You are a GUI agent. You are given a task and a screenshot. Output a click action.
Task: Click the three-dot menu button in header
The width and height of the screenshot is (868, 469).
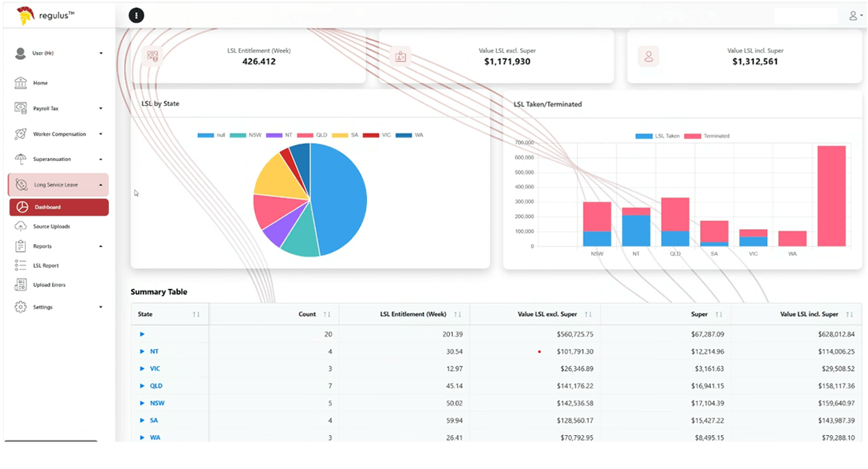click(x=137, y=15)
